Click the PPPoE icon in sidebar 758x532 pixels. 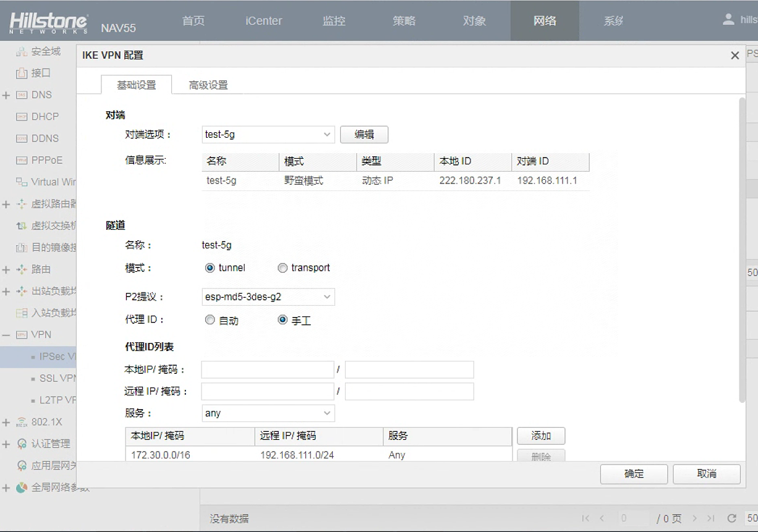click(22, 160)
